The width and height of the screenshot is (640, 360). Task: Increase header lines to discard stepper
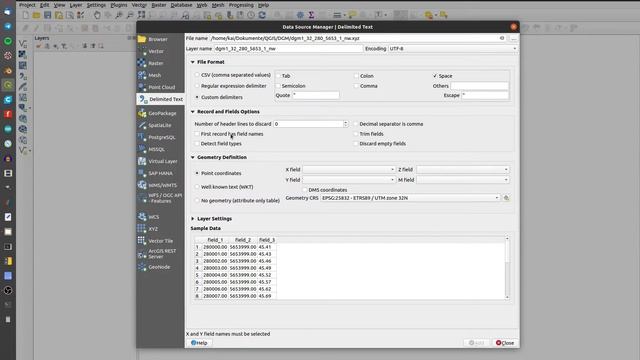[346, 122]
